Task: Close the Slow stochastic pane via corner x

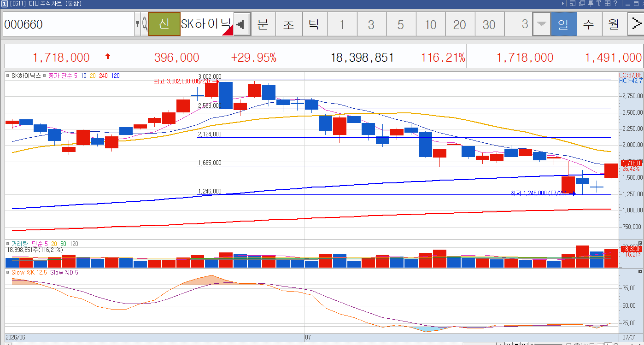Action: pyautogui.click(x=640, y=271)
